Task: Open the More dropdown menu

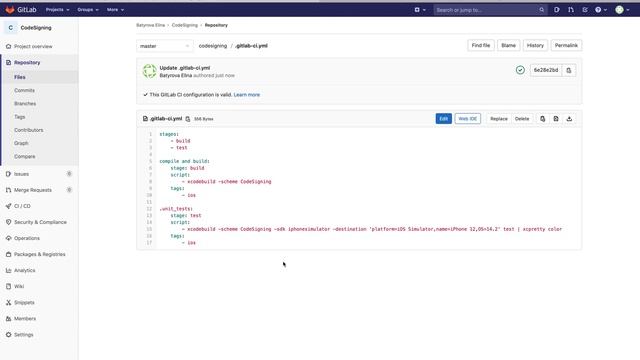Action: [x=115, y=9]
